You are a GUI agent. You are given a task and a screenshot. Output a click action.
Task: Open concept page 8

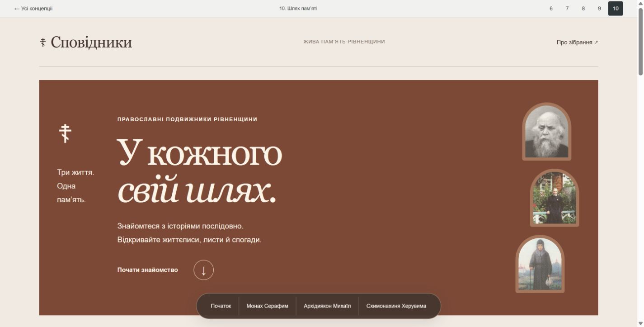tap(583, 9)
